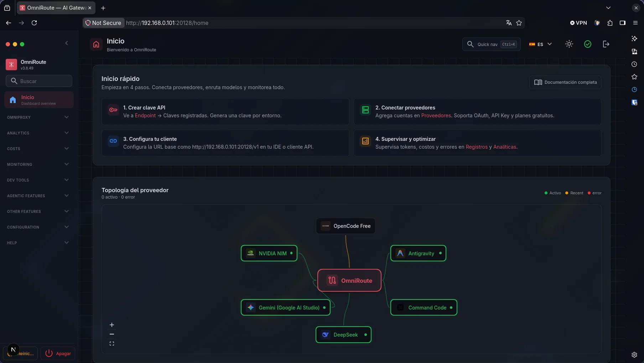The width and height of the screenshot is (644, 363).
Task: Toggle browser sidebar panel icon
Action: [x=623, y=23]
